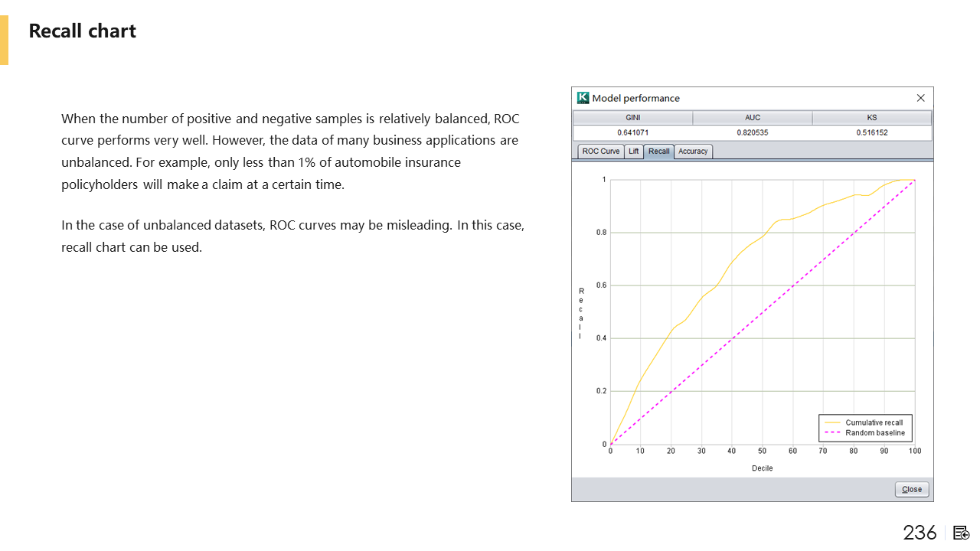The height and width of the screenshot is (551, 980).
Task: Open the Lift tab
Action: [633, 152]
